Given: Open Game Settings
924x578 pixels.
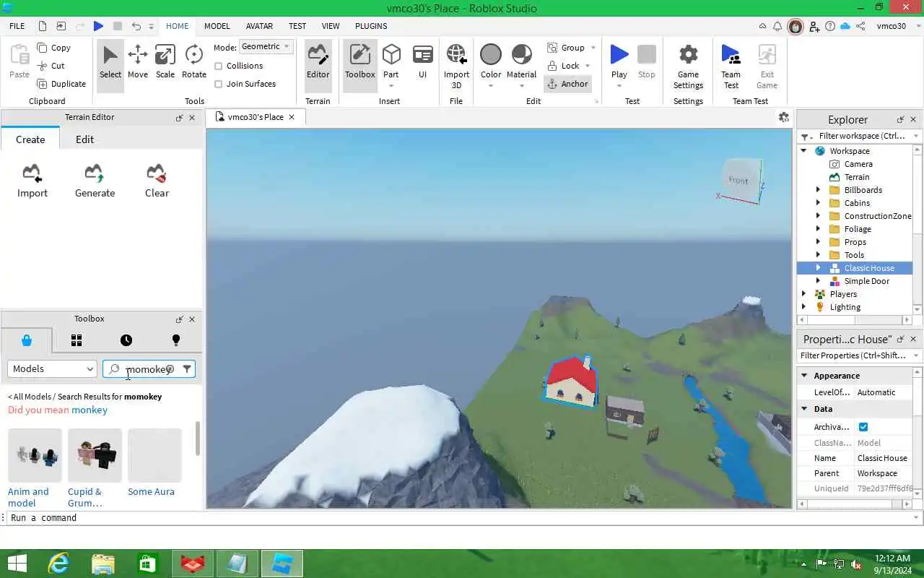Looking at the screenshot, I should pos(688,66).
